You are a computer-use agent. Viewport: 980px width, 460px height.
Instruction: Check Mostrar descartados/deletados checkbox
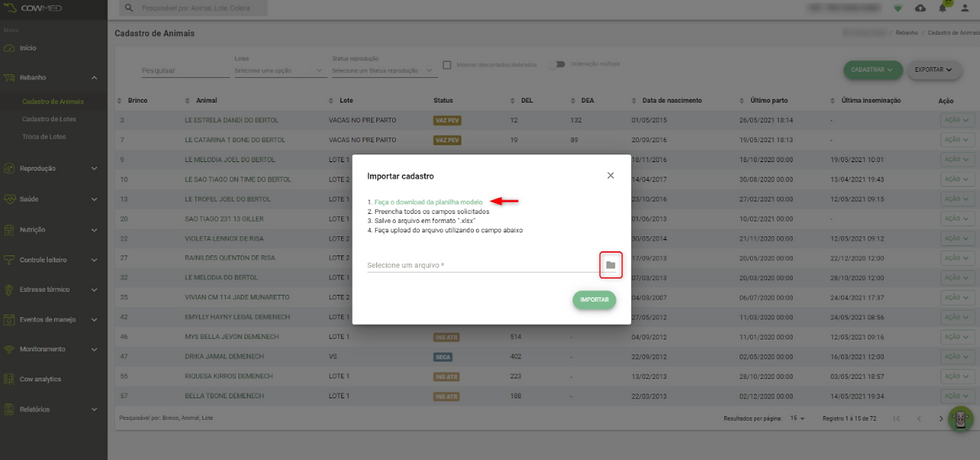point(447,64)
